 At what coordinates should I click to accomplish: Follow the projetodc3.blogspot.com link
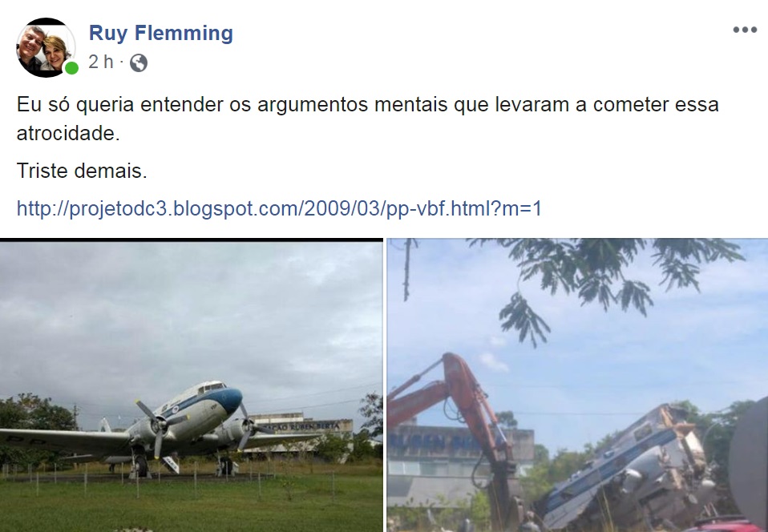pos(279,208)
